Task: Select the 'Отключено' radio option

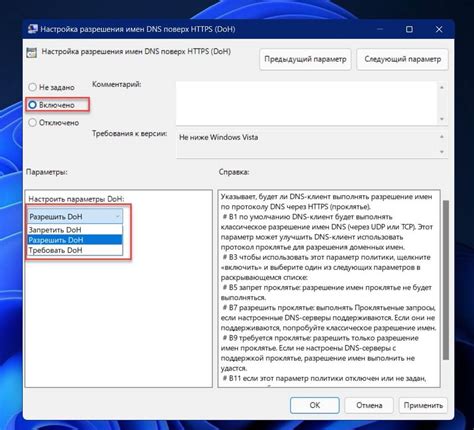Action: [x=32, y=123]
